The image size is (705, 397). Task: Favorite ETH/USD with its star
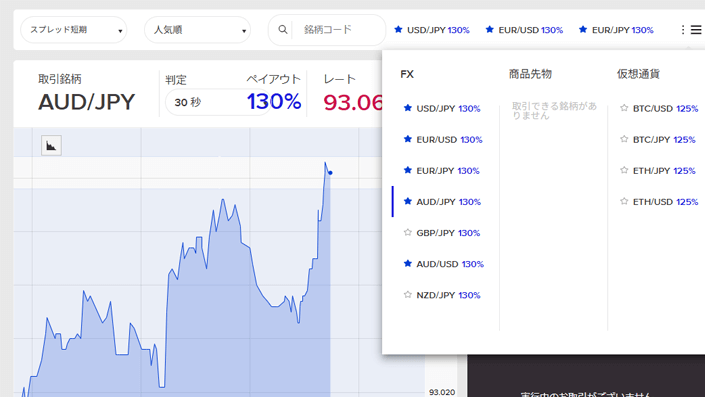[x=624, y=201]
